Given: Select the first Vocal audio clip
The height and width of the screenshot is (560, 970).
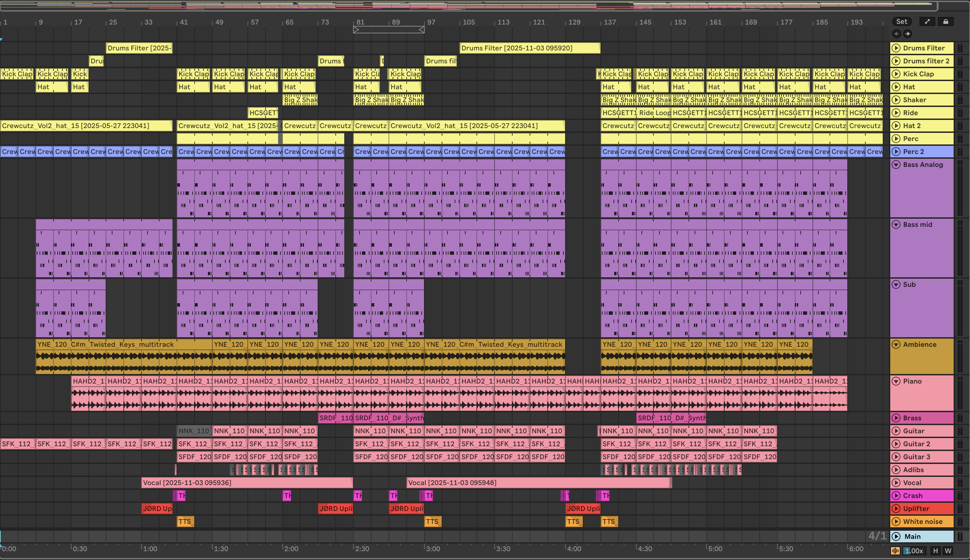Looking at the screenshot, I should click(x=246, y=483).
